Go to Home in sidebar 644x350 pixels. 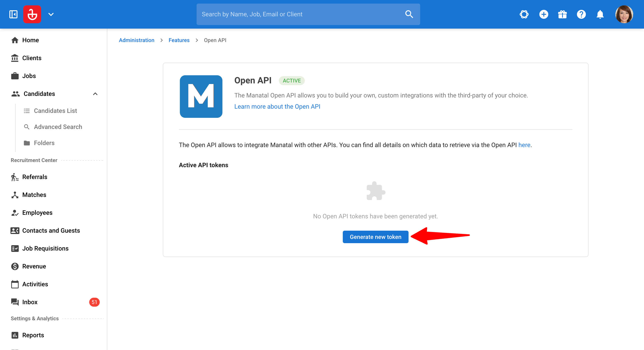point(53,40)
